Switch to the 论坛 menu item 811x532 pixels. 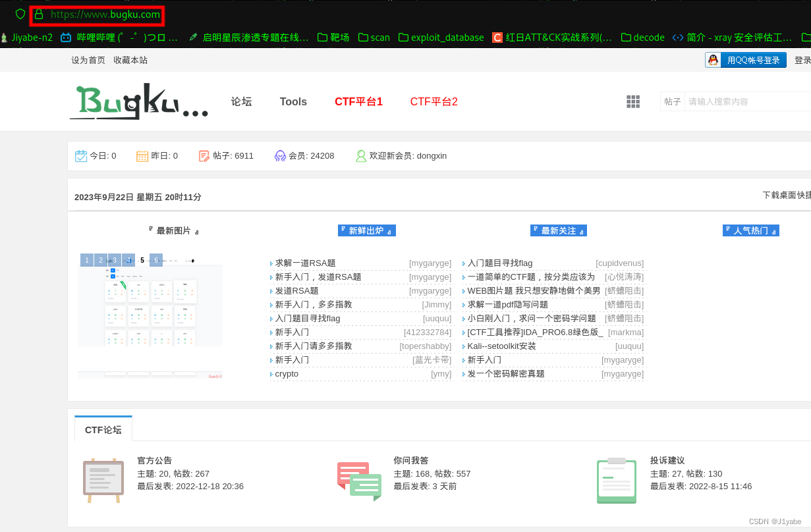coord(241,101)
